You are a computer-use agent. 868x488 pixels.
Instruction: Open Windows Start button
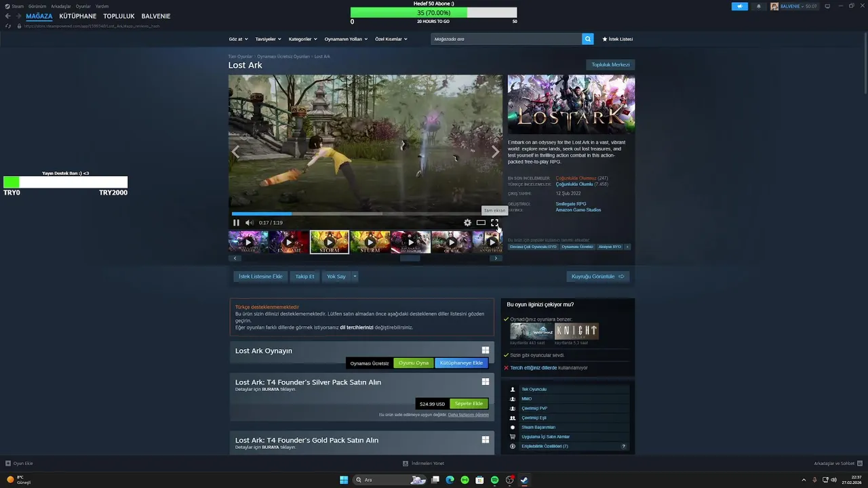(344, 480)
